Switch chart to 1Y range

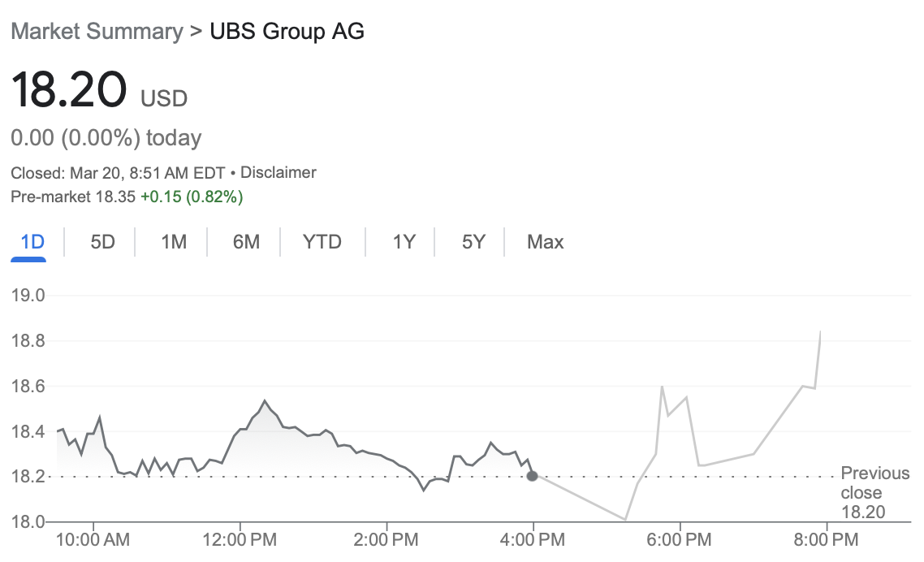click(404, 242)
